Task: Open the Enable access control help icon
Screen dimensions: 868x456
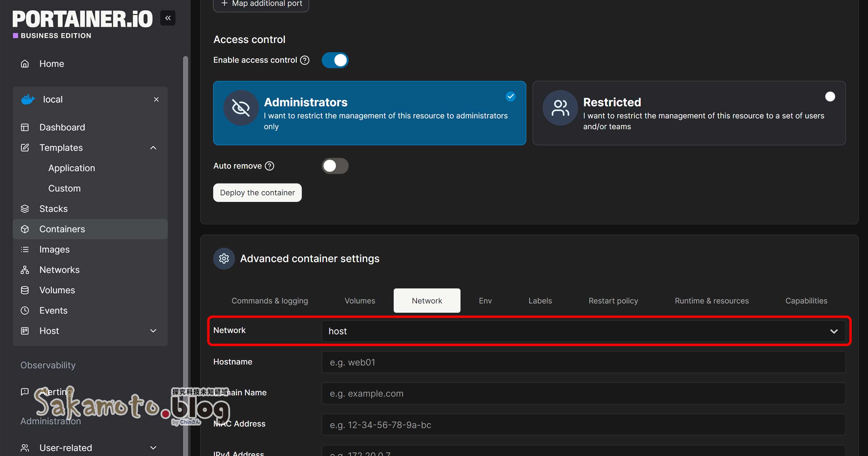Action: (x=305, y=60)
